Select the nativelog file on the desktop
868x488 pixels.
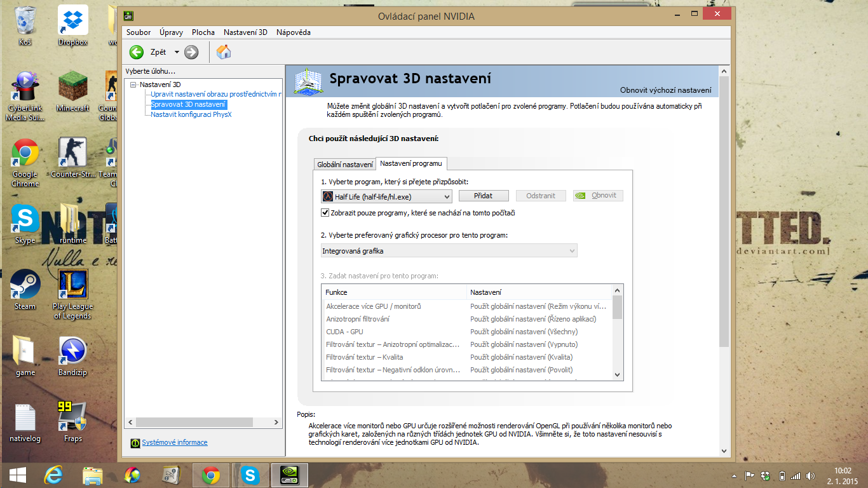click(25, 423)
